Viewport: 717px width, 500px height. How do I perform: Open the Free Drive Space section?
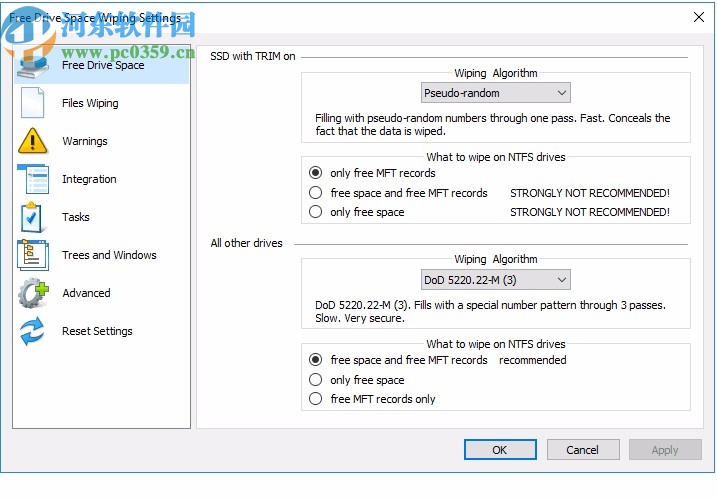102,65
